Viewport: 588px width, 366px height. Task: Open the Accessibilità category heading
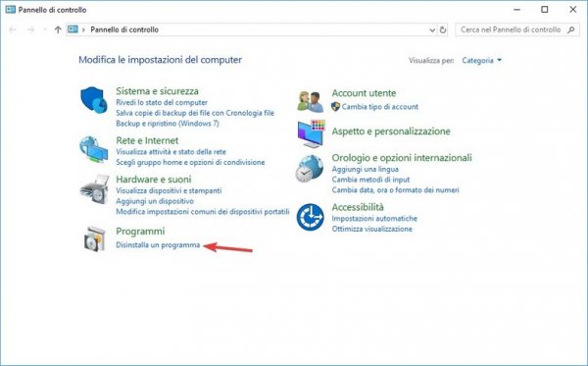click(x=358, y=207)
